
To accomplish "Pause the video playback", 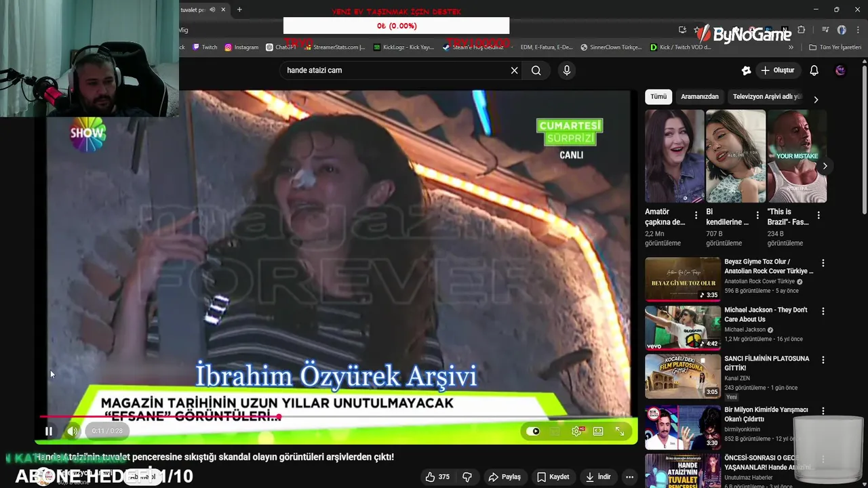I will (x=49, y=431).
